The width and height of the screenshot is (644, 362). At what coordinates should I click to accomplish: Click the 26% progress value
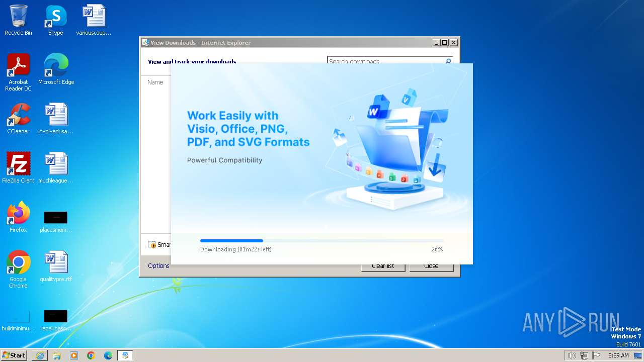click(437, 249)
